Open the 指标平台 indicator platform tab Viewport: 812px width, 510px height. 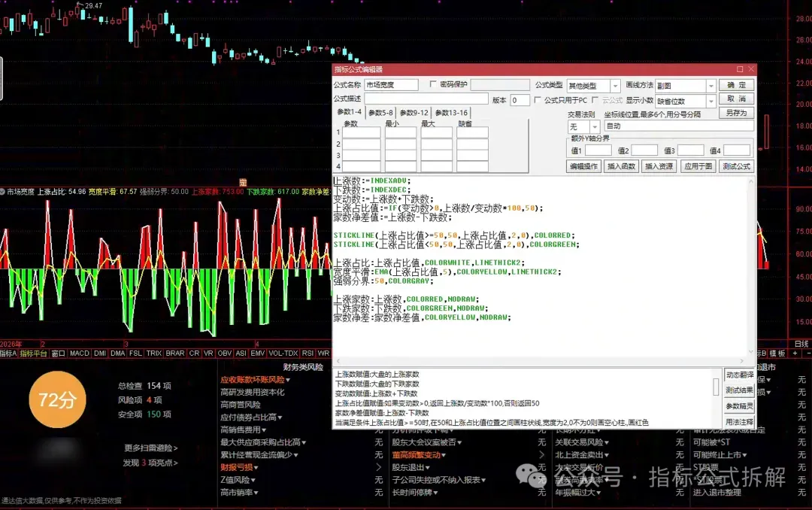pyautogui.click(x=34, y=353)
